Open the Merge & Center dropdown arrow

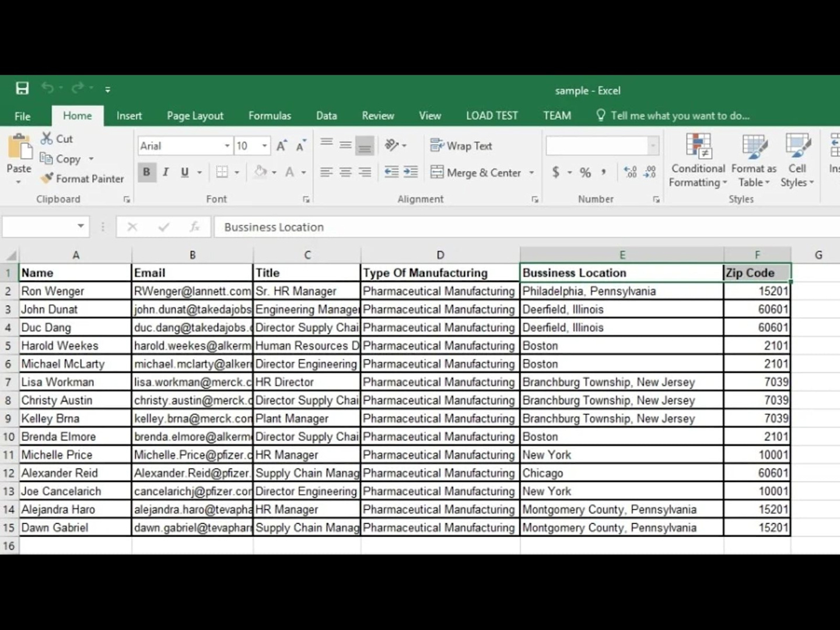tap(531, 173)
